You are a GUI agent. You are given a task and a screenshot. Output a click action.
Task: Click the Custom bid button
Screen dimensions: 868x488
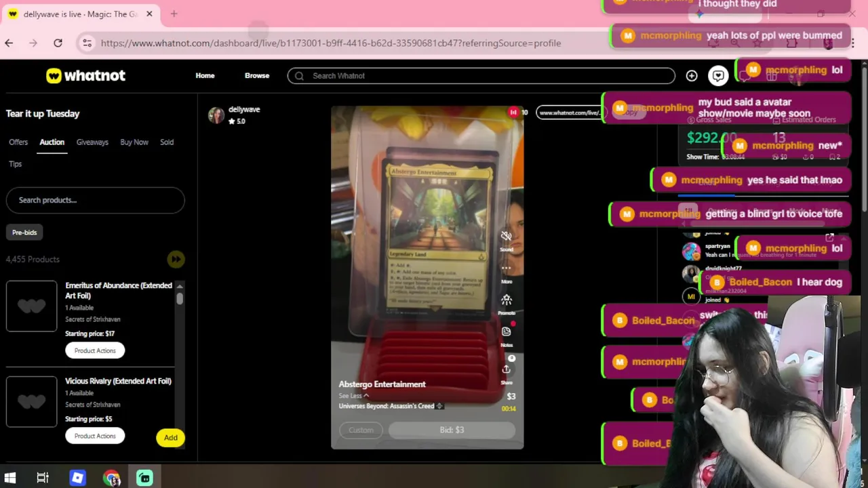[x=361, y=430]
